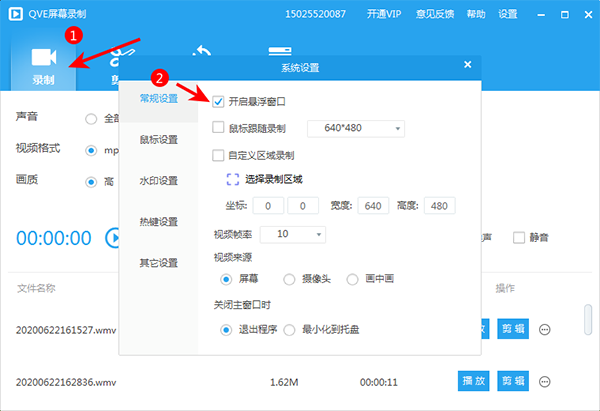The image size is (600, 411).
Task: Open the 录制 (Record) tab icon
Action: click(43, 58)
